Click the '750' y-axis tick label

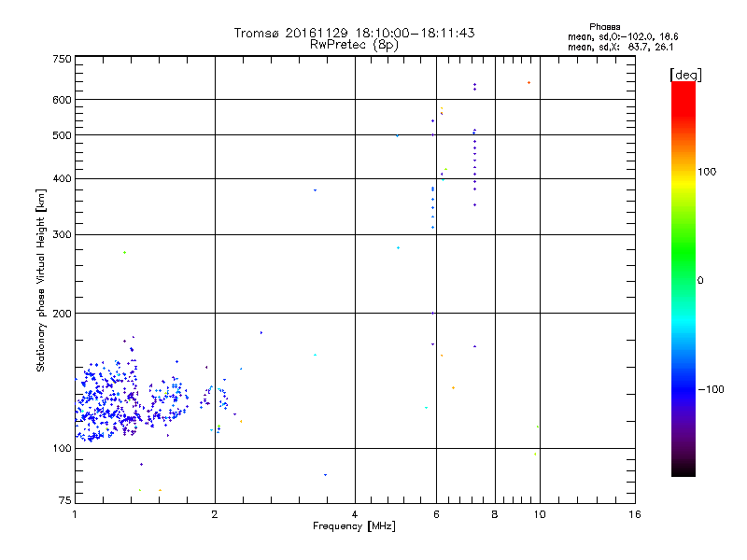pos(62,59)
